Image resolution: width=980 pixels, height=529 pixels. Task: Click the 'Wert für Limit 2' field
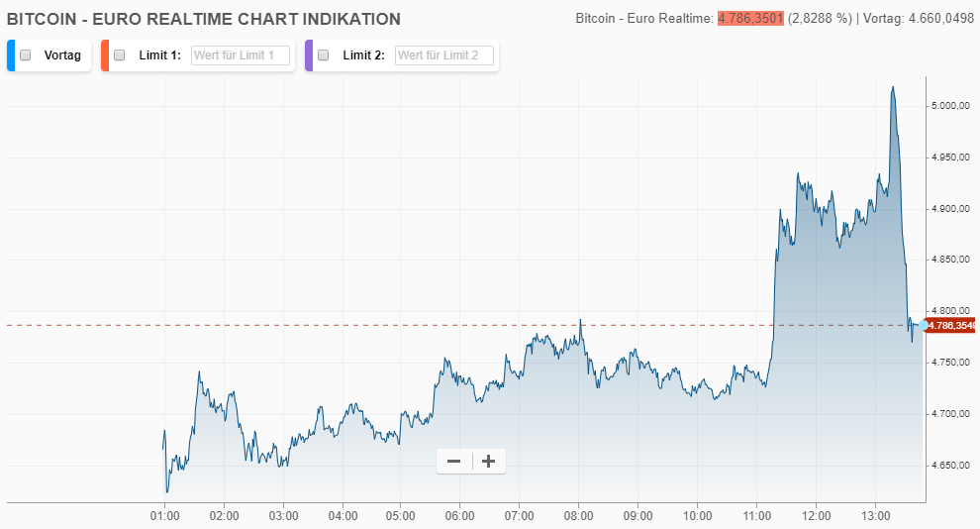(443, 55)
